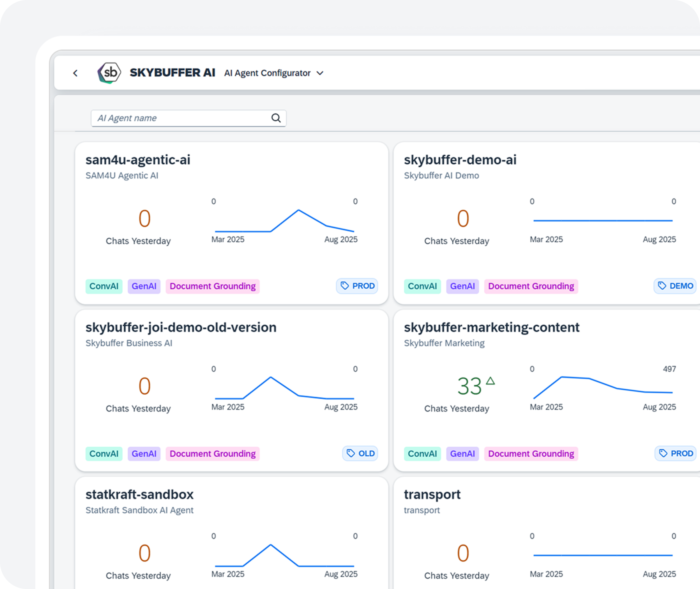
Task: Click ConvAI tag on sam4u-agentic-ai card
Action: 104,286
